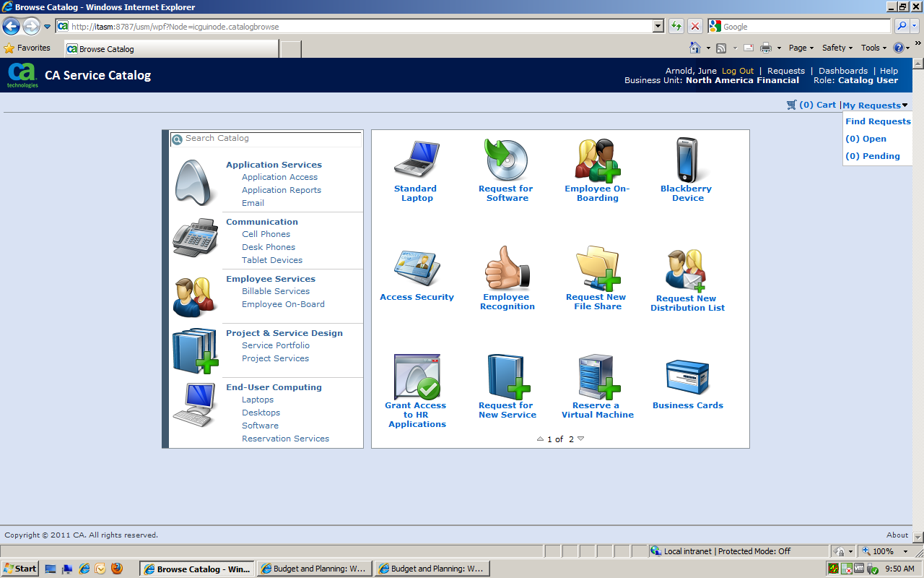Click the Search Catalog magnifier icon

point(177,139)
